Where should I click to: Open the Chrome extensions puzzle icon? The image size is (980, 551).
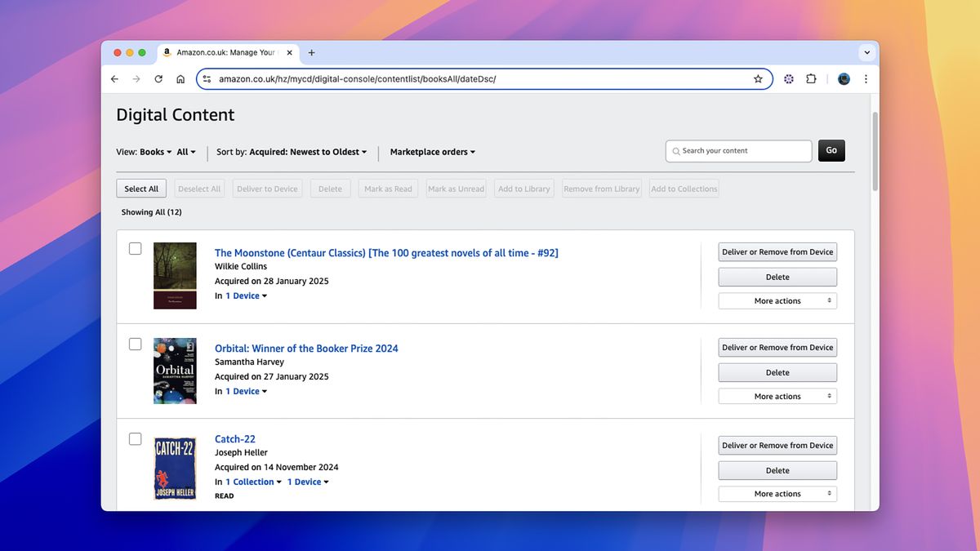[x=811, y=78]
